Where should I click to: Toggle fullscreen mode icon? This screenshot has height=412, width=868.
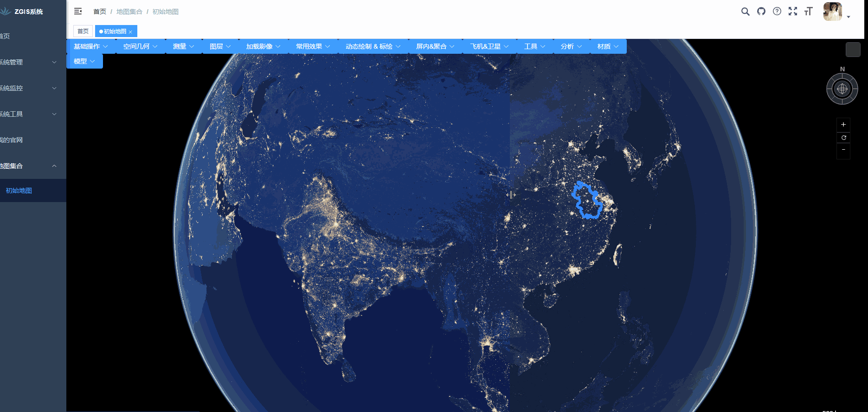pos(793,11)
